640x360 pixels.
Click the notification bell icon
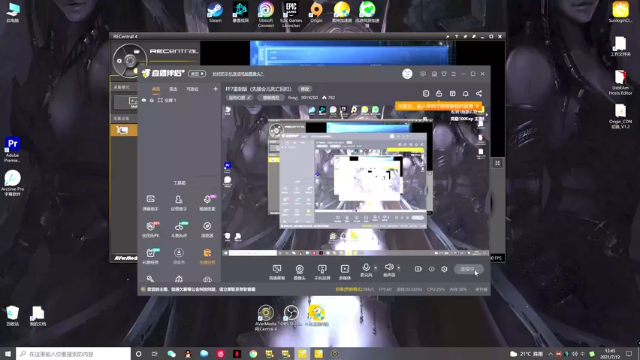tap(465, 93)
